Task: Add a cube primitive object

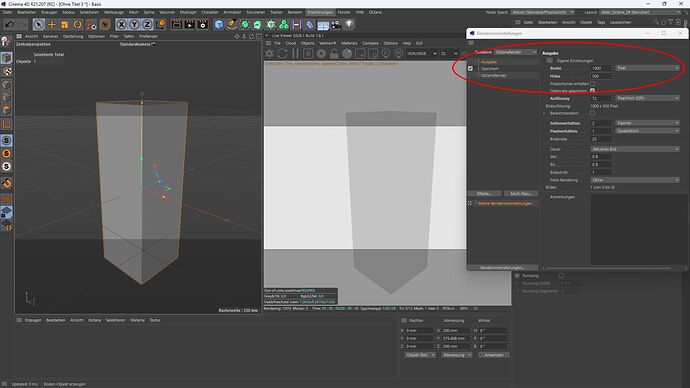Action: (219, 25)
